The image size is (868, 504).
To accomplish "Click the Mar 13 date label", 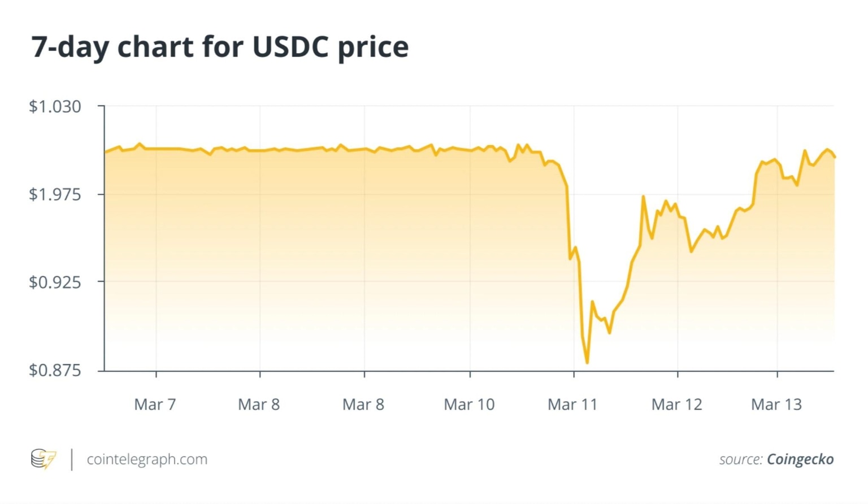I will click(x=776, y=405).
